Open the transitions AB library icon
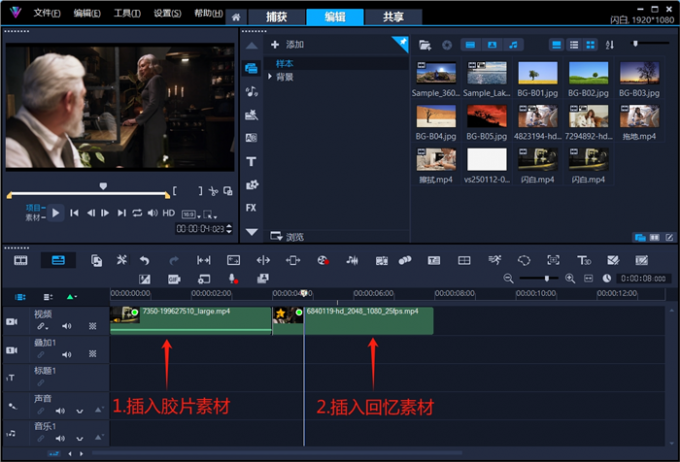This screenshot has height=462, width=680. pos(252,138)
